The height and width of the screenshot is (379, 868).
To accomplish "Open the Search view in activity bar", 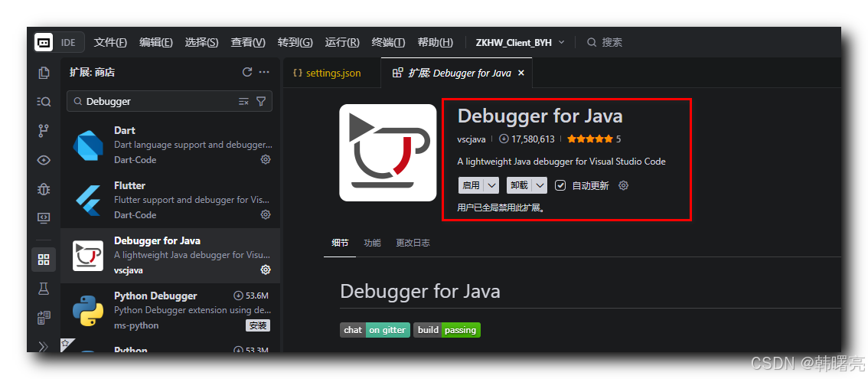I will click(44, 101).
